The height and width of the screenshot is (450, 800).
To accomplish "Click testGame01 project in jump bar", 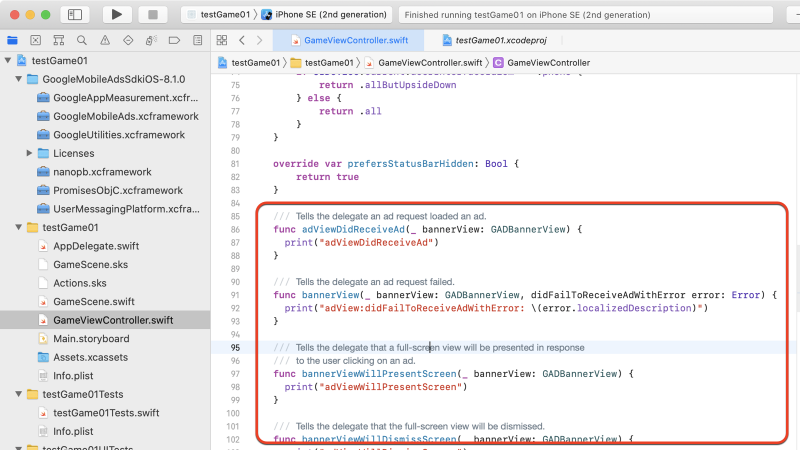I will coord(249,63).
